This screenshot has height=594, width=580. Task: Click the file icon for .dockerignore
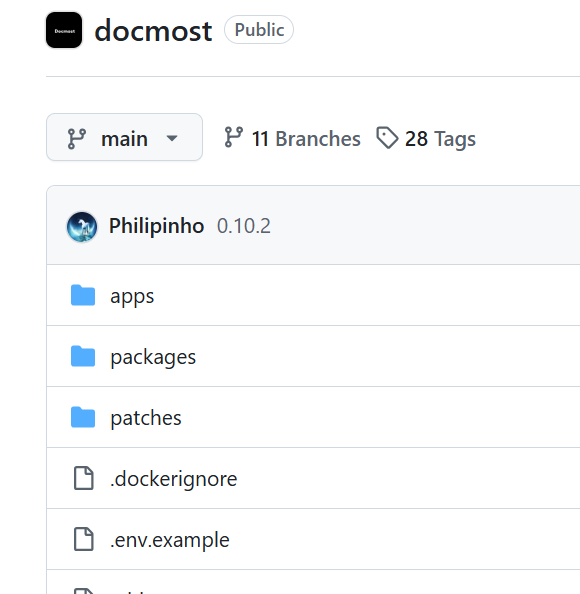point(83,478)
